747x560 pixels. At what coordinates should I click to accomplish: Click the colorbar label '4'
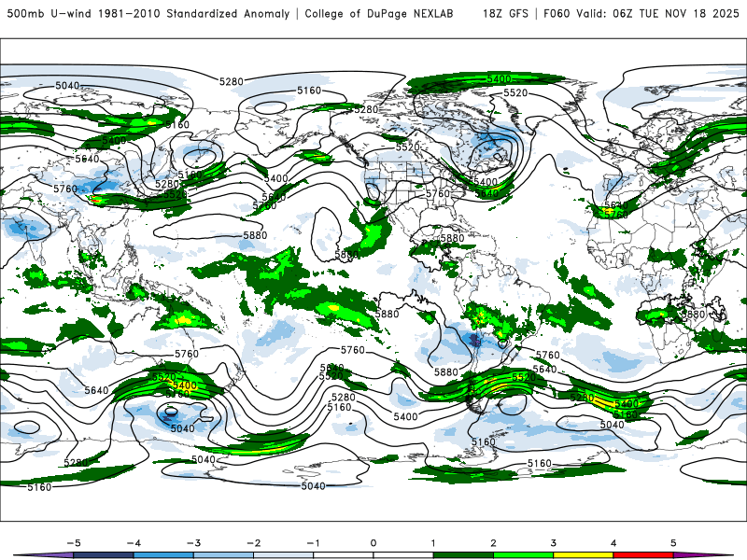point(613,543)
